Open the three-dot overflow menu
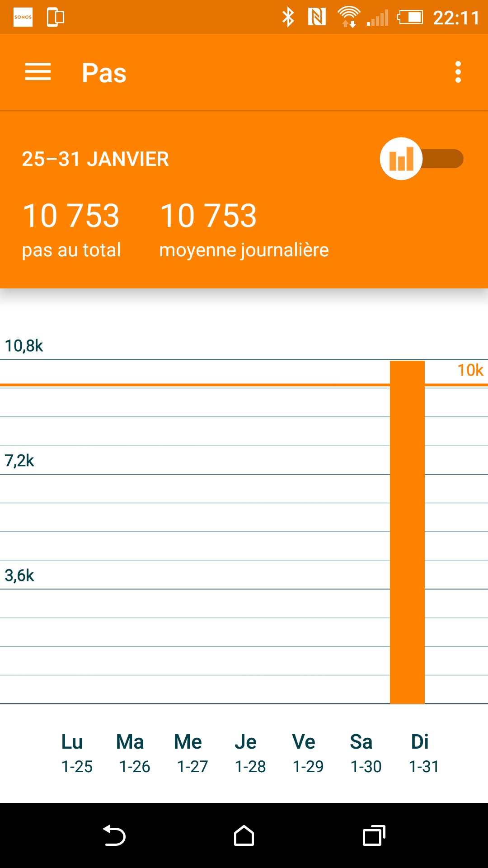The width and height of the screenshot is (488, 868). pyautogui.click(x=458, y=72)
